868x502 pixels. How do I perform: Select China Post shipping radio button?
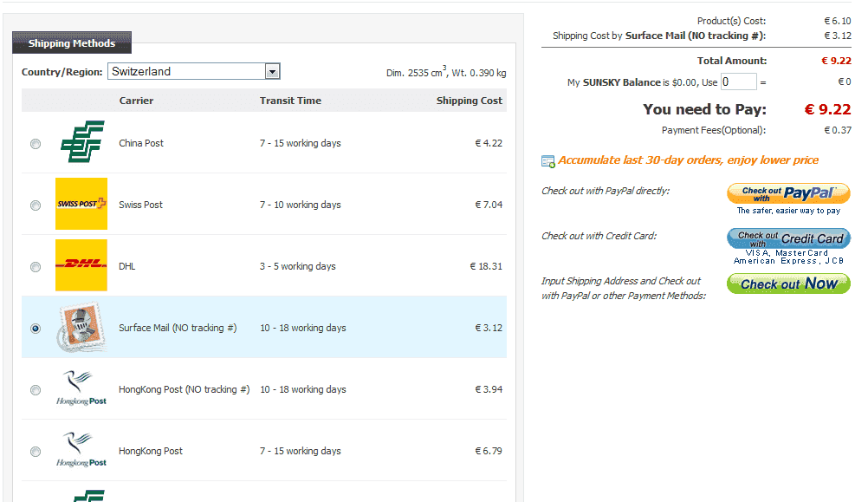(36, 144)
